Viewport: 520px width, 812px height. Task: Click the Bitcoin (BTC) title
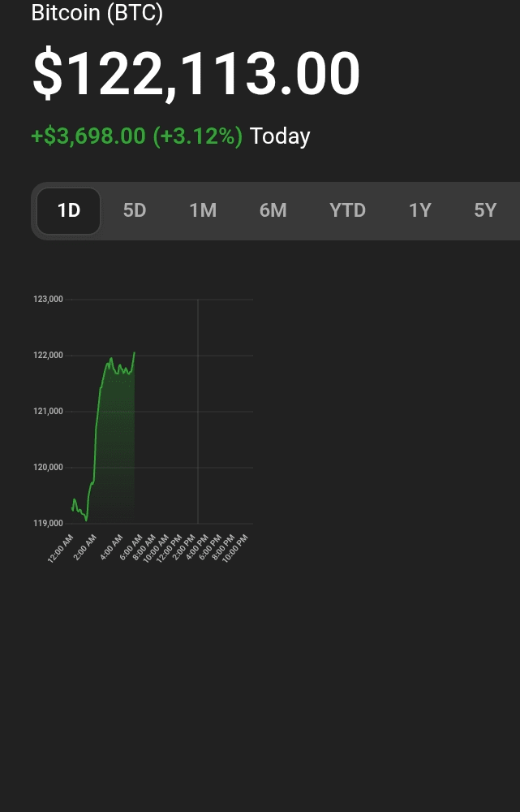tap(97, 14)
